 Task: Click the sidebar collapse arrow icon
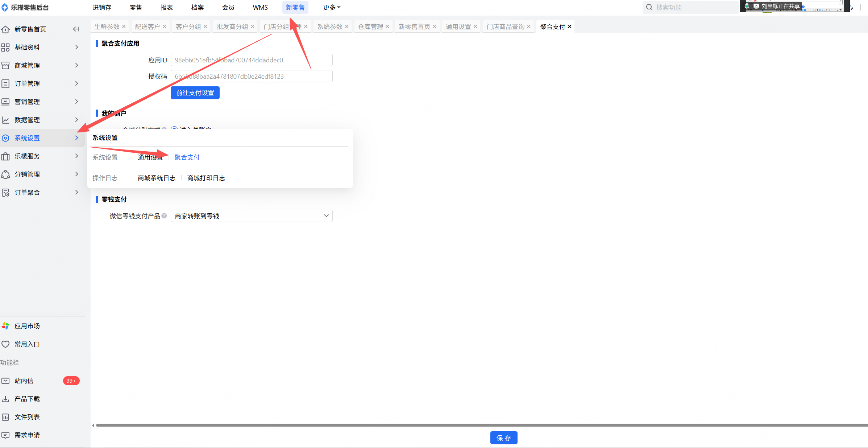click(x=76, y=29)
